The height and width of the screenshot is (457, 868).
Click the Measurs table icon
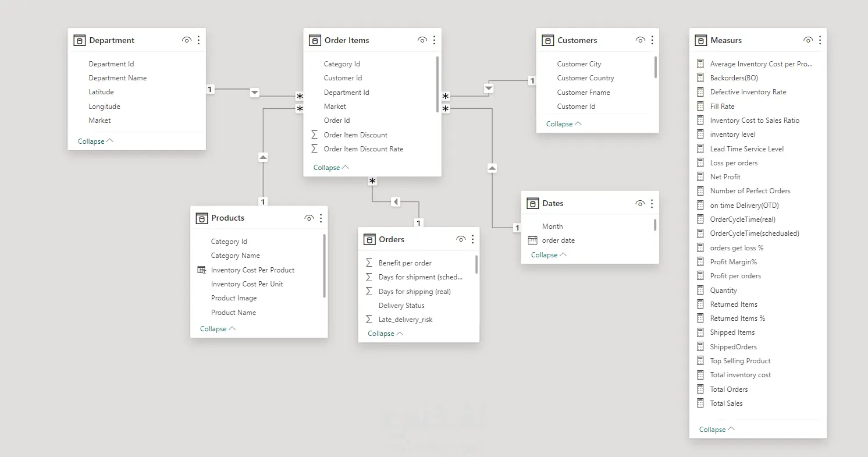701,40
